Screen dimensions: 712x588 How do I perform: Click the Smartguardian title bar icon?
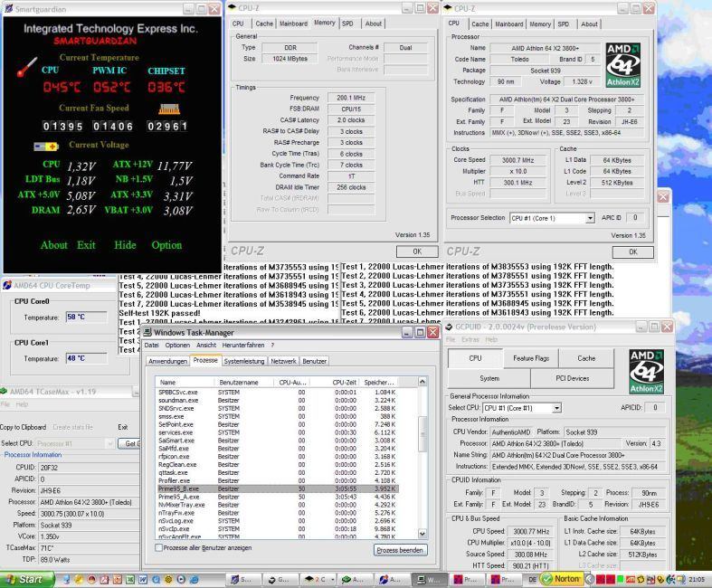pos(8,9)
